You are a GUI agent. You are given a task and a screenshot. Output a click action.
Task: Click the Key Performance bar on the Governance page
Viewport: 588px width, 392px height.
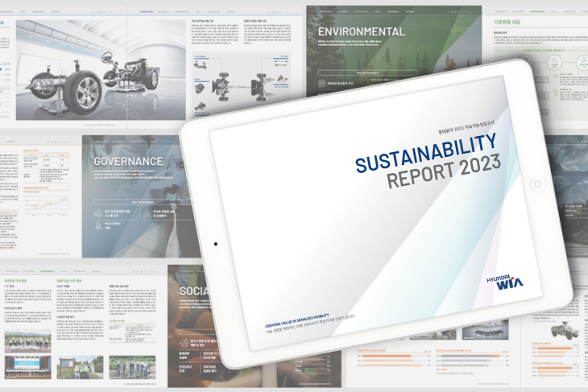tap(143, 202)
